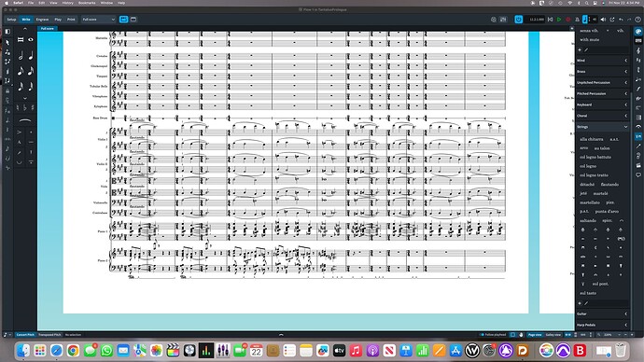Click the slur tool in notes panel
Viewport: 644px width, 362px height.
click(25, 120)
